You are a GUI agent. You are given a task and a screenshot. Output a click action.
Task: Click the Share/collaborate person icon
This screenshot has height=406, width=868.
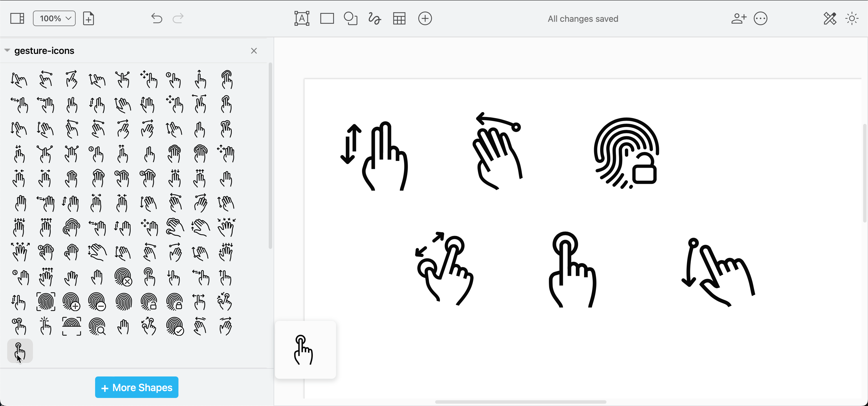(739, 19)
